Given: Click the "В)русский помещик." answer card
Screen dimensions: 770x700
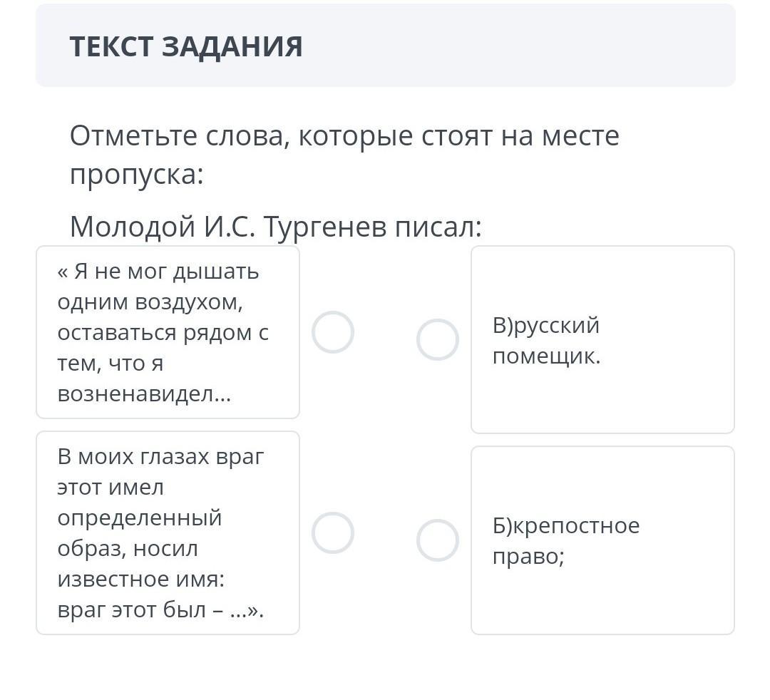Looking at the screenshot, I should [x=602, y=339].
